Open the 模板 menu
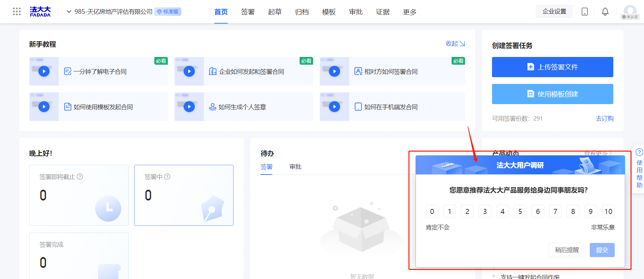Viewport: 644px width, 279px height. tap(329, 12)
